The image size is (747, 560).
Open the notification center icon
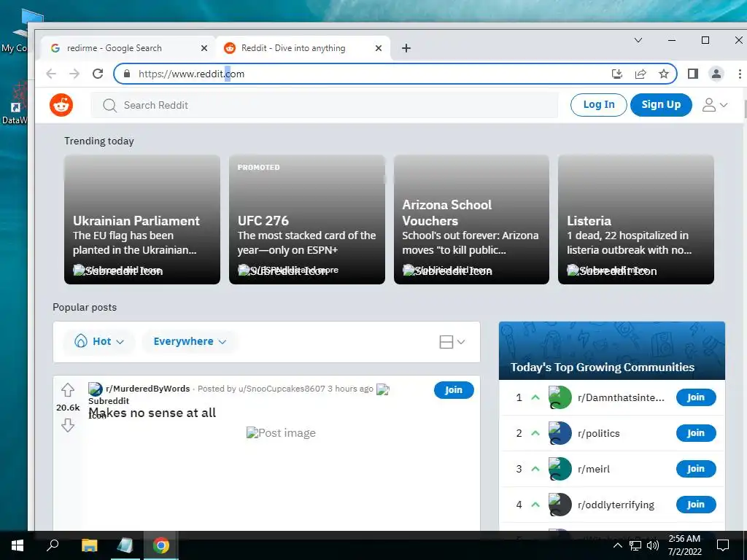[723, 545]
